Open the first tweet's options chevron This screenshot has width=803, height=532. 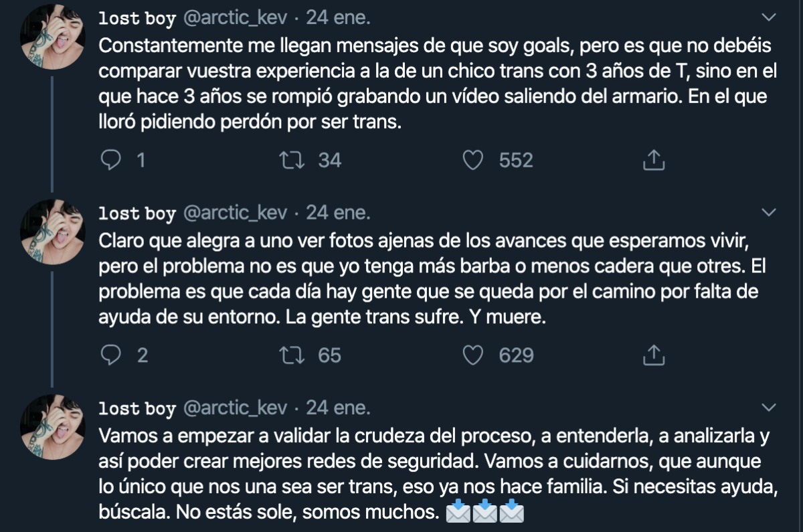tap(770, 18)
